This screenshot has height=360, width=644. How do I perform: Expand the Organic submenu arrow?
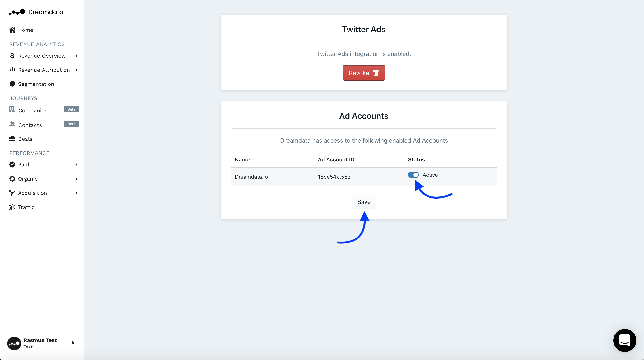[77, 179]
